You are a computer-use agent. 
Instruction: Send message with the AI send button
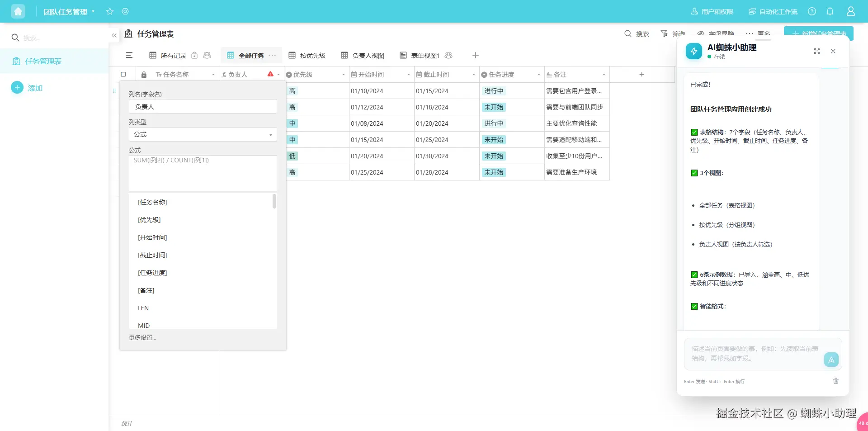tap(831, 360)
